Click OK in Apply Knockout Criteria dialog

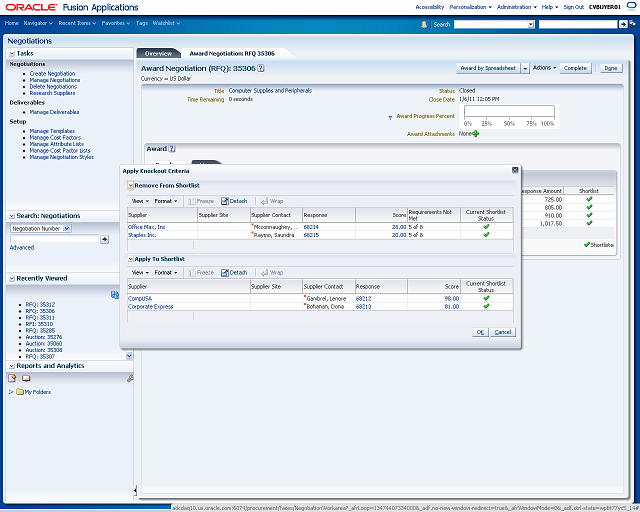(x=480, y=332)
